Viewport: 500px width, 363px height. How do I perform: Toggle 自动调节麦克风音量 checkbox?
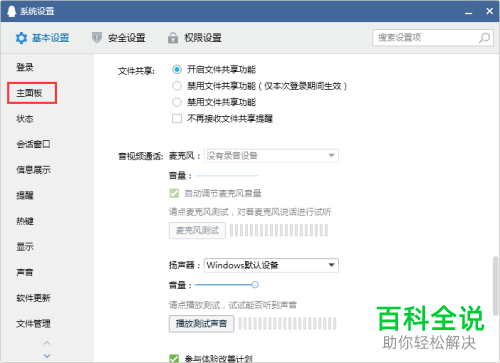tap(174, 193)
